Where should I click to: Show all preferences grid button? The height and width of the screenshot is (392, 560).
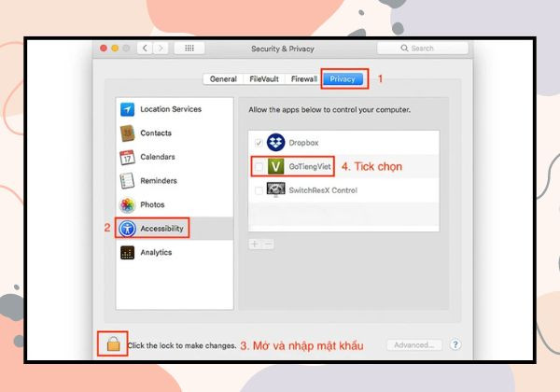(x=189, y=49)
